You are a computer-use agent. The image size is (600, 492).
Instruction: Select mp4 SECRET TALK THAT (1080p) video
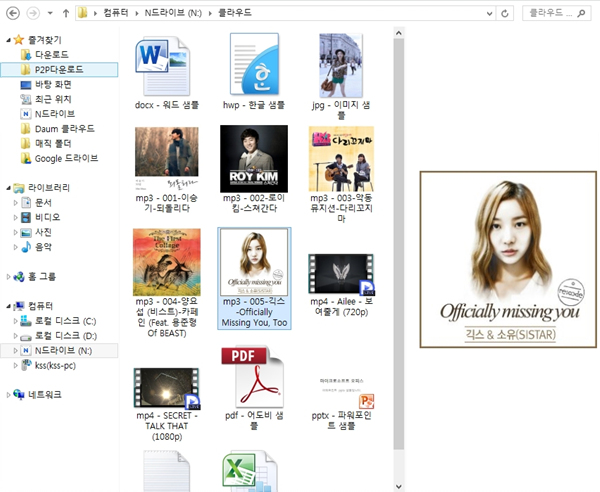click(x=167, y=388)
